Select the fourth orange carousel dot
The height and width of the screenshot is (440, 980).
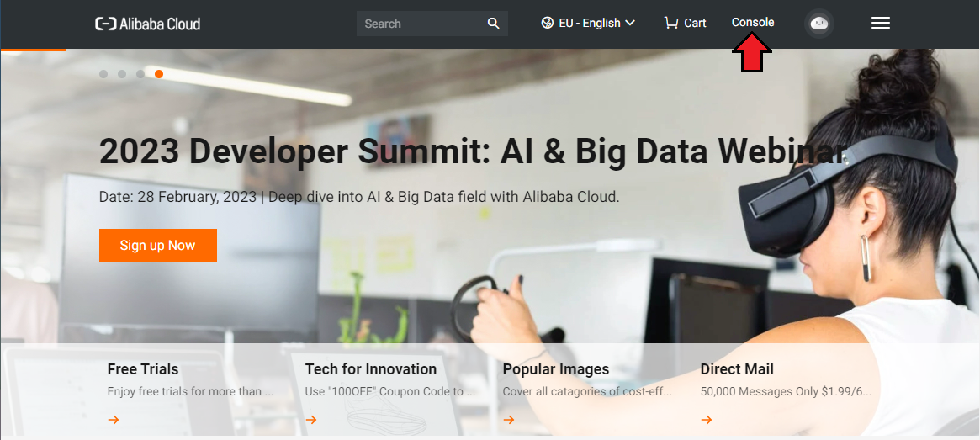(x=159, y=74)
